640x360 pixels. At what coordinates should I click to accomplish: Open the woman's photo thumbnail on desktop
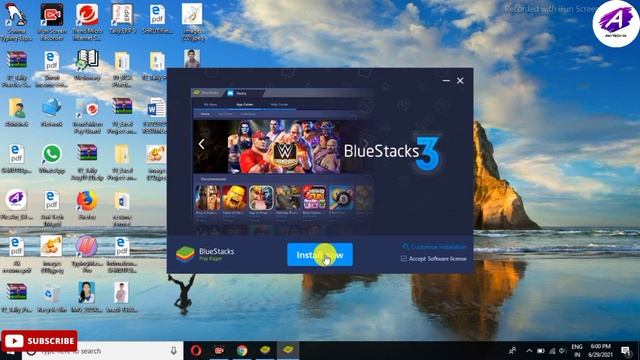click(x=87, y=297)
